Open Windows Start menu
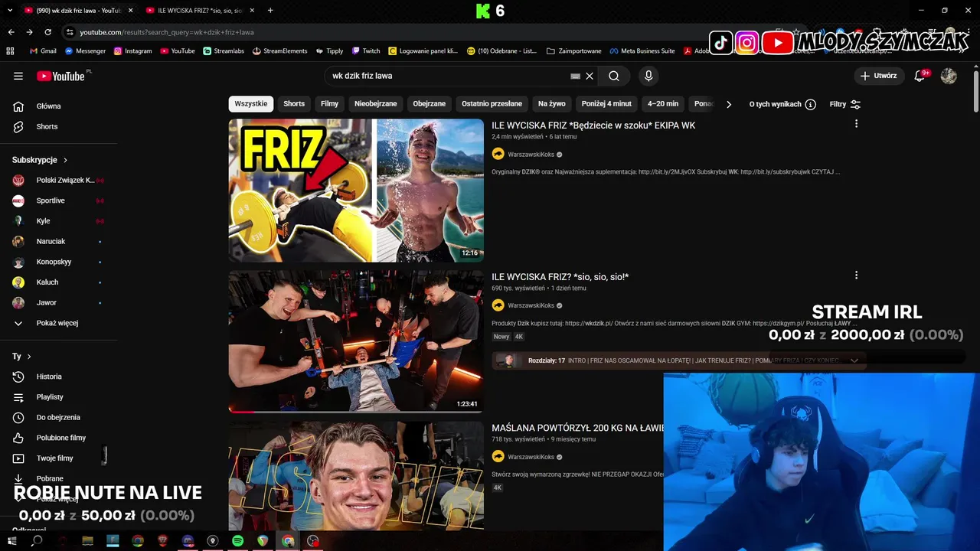This screenshot has width=980, height=551. [12, 541]
